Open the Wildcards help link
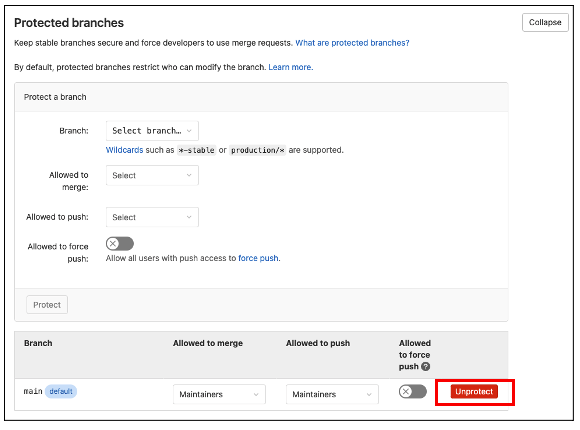This screenshot has height=430, width=580. tap(124, 150)
